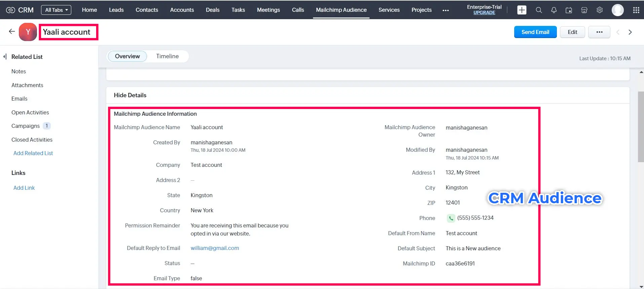Select the Overview view
The height and width of the screenshot is (289, 644).
(127, 56)
